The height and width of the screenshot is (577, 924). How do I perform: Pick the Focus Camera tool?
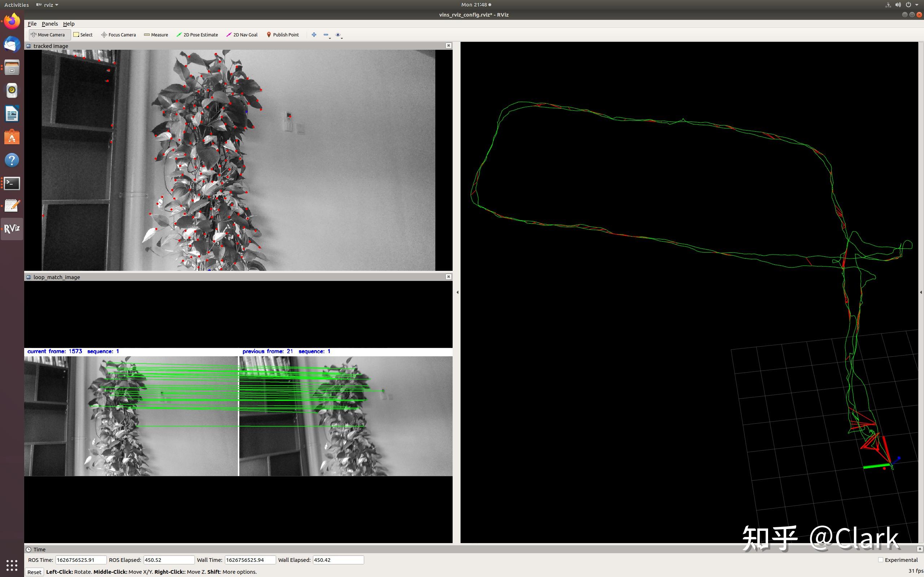(x=118, y=35)
